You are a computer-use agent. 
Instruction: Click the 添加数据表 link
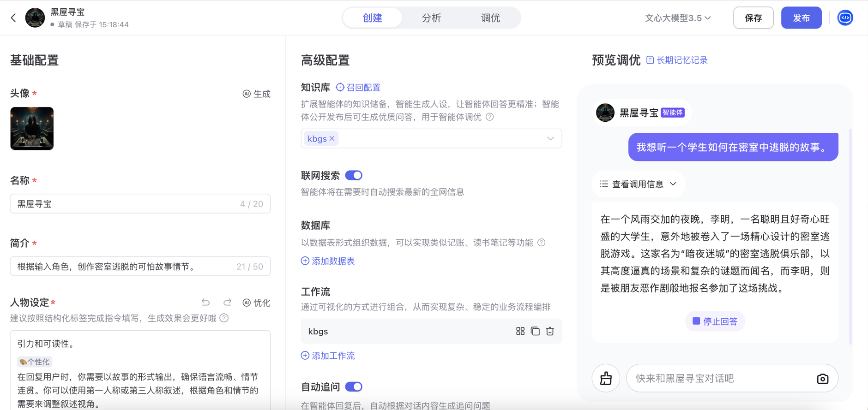(328, 261)
